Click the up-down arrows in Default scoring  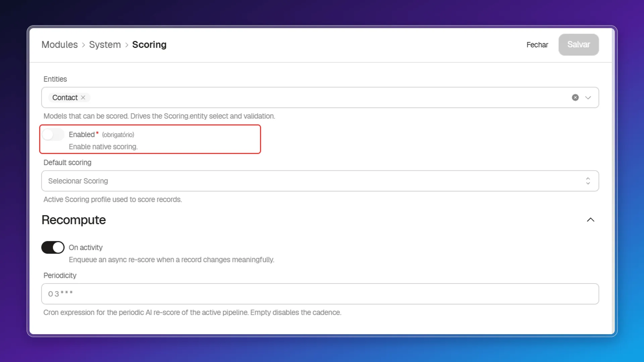[588, 181]
